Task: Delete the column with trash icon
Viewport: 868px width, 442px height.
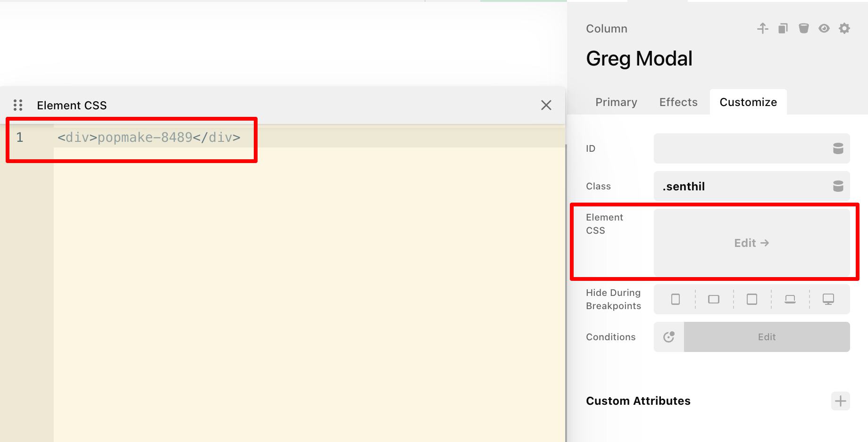Action: [x=803, y=28]
